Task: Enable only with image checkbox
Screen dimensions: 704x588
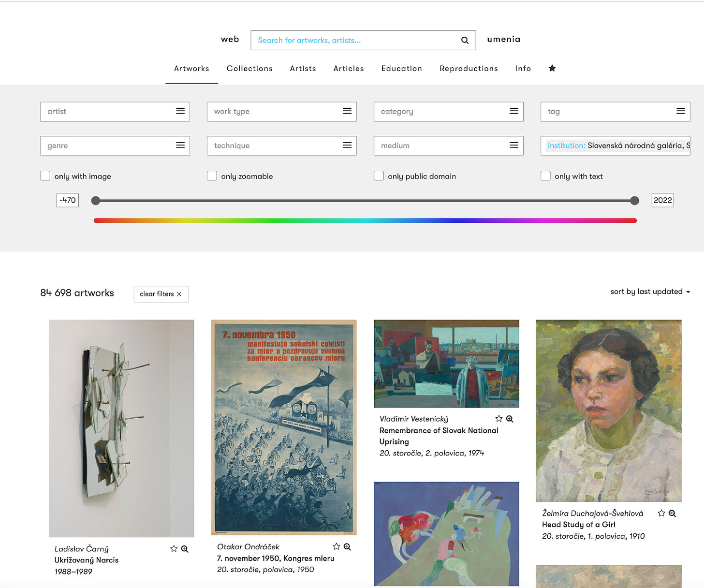Action: 45,176
